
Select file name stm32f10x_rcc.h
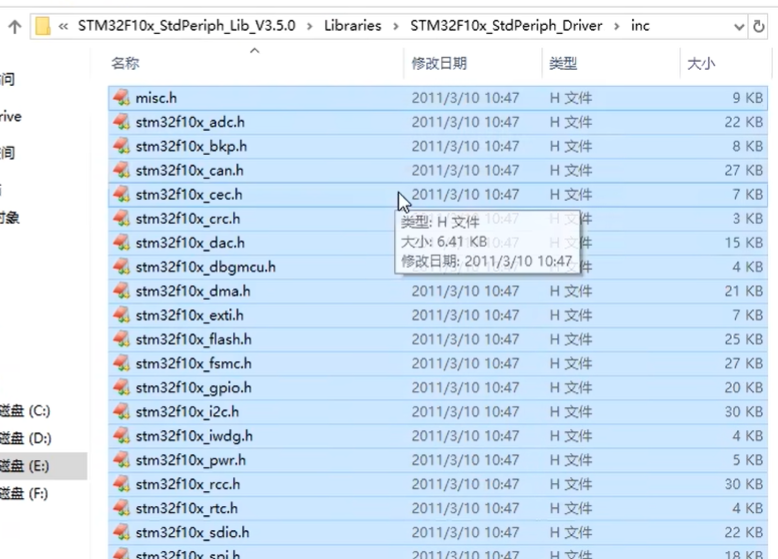point(188,484)
